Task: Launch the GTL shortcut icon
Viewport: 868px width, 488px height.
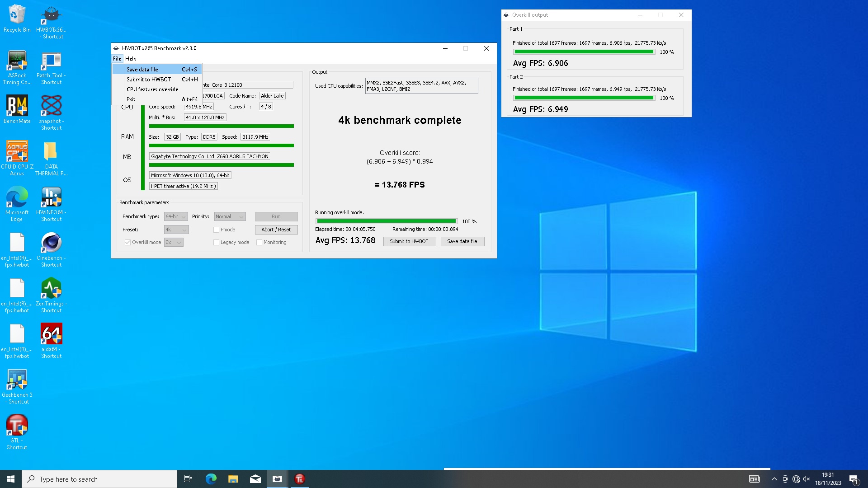Action: tap(17, 432)
